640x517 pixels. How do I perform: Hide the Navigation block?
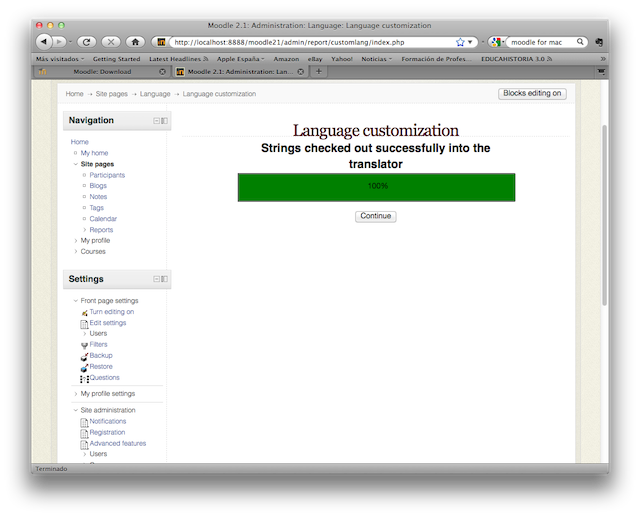click(156, 121)
